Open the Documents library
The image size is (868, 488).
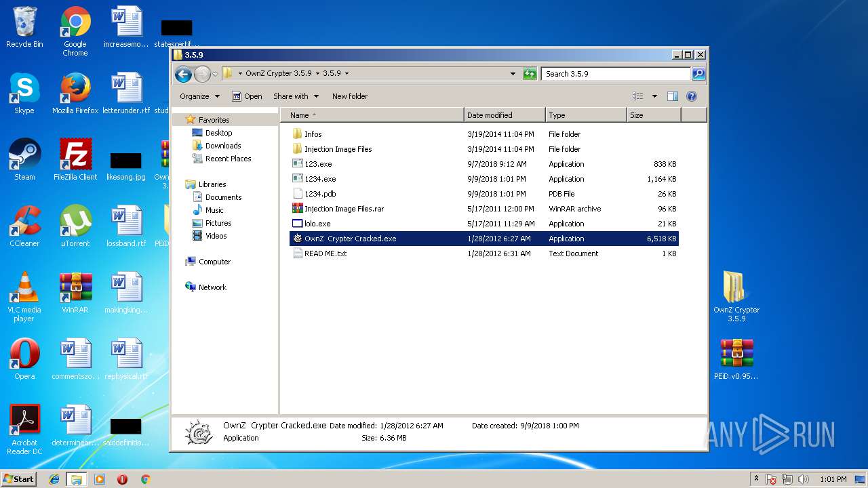tap(223, 197)
